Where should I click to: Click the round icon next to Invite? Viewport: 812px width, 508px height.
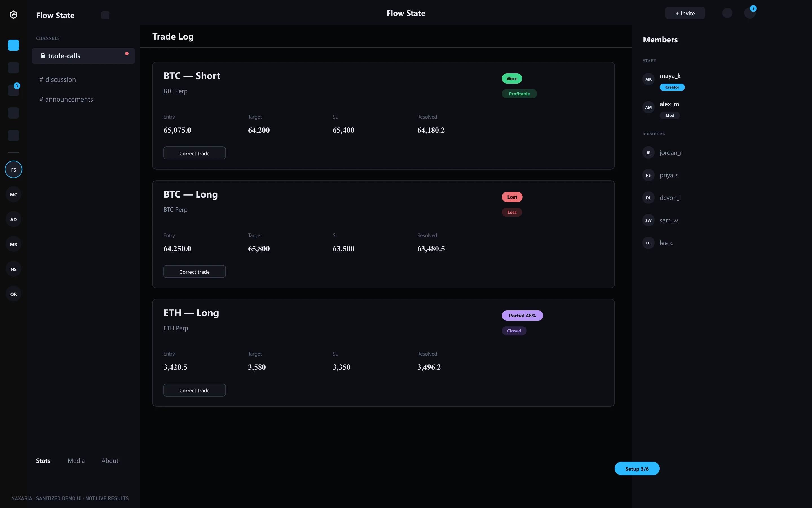click(x=727, y=13)
